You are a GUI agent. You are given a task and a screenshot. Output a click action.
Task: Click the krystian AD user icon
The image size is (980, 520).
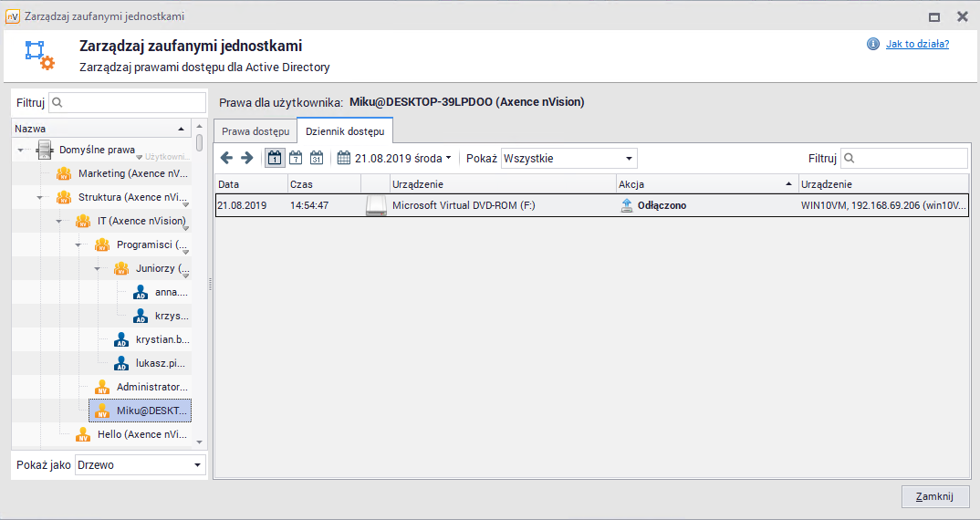tap(121, 339)
